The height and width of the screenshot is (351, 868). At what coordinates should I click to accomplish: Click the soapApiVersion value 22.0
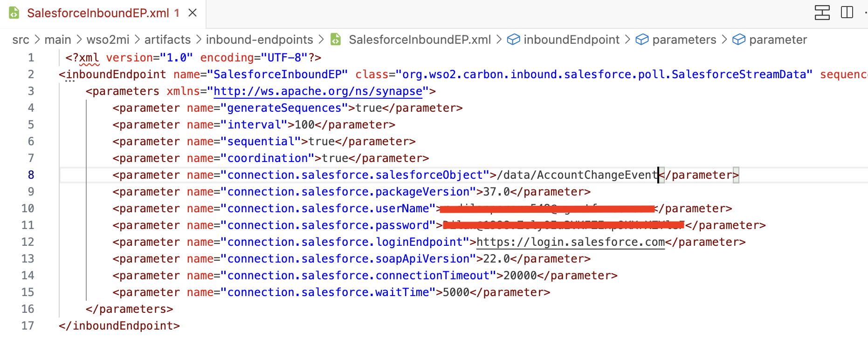[496, 259]
